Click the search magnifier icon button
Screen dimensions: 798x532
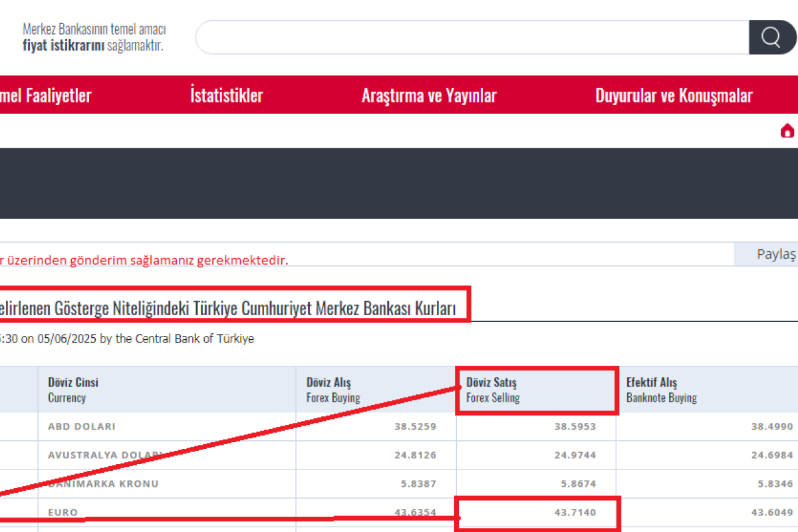(x=772, y=37)
